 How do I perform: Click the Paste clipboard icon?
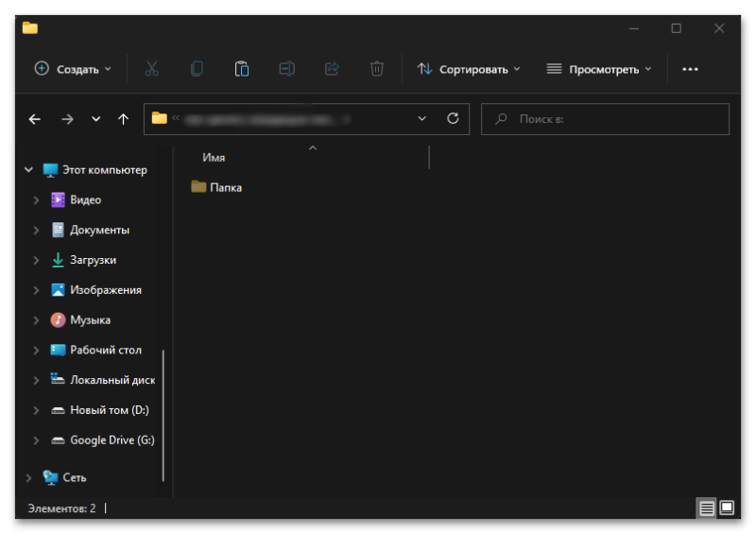coord(242,69)
